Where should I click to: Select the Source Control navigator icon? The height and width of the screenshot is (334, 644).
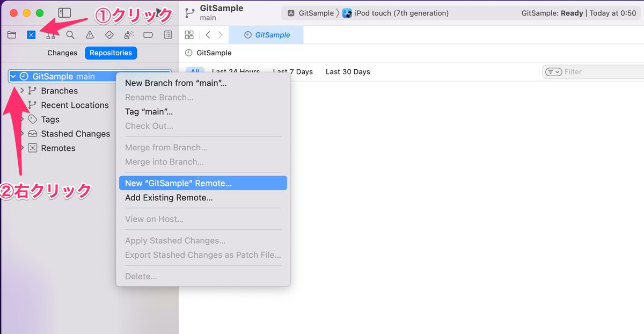click(x=31, y=35)
